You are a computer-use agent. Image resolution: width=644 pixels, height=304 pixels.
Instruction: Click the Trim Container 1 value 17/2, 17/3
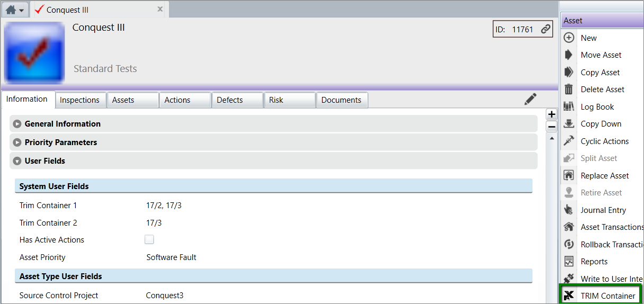pyautogui.click(x=164, y=205)
